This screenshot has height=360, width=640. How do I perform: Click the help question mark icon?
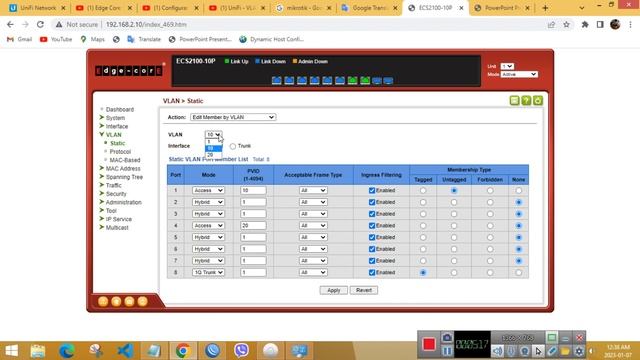(x=526, y=100)
